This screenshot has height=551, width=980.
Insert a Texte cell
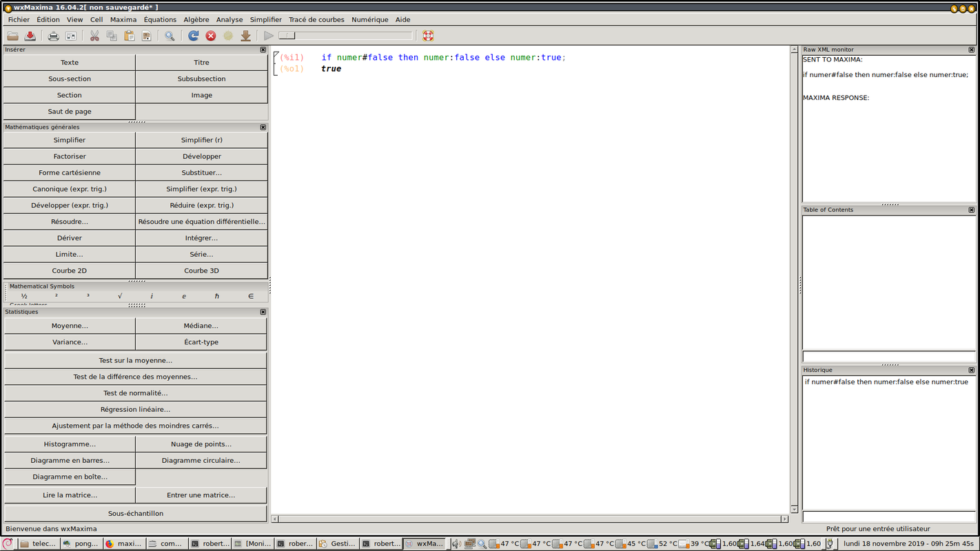(x=70, y=63)
